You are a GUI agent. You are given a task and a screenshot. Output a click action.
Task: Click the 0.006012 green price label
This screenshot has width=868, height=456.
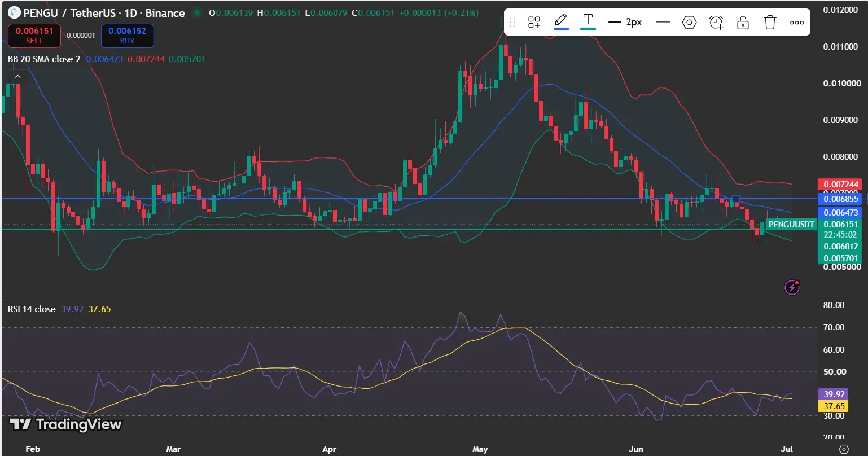click(x=840, y=246)
